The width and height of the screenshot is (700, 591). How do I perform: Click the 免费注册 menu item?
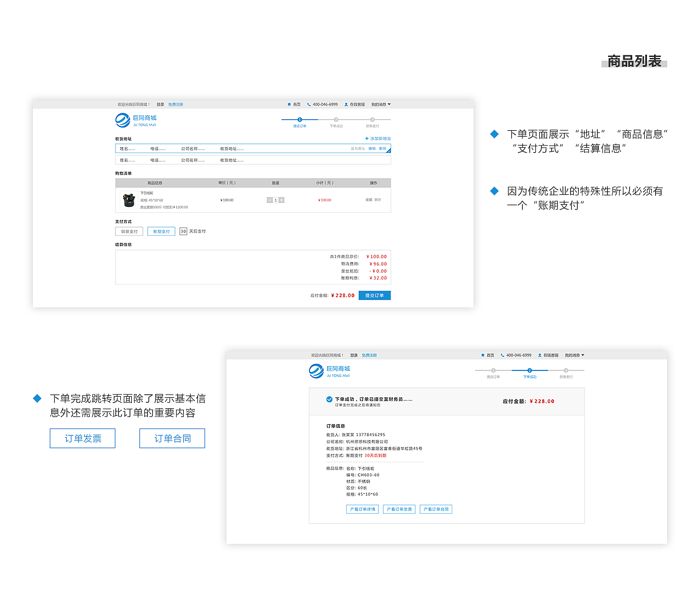pos(176,104)
